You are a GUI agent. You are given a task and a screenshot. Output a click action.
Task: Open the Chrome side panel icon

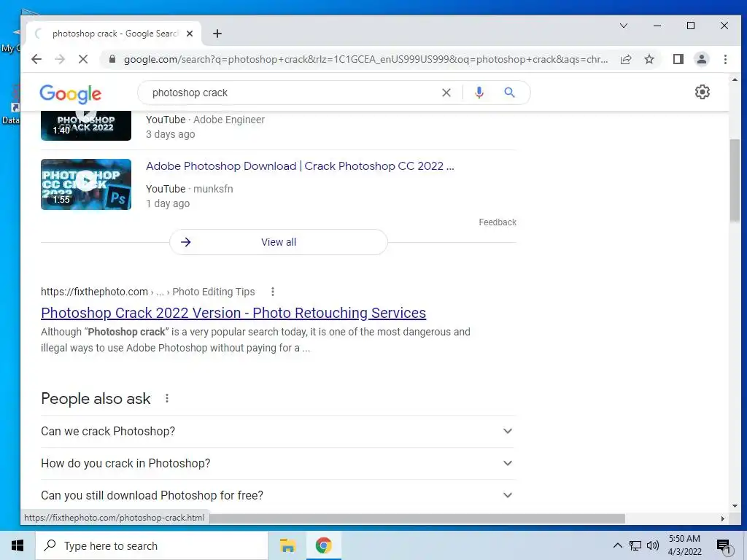point(678,59)
